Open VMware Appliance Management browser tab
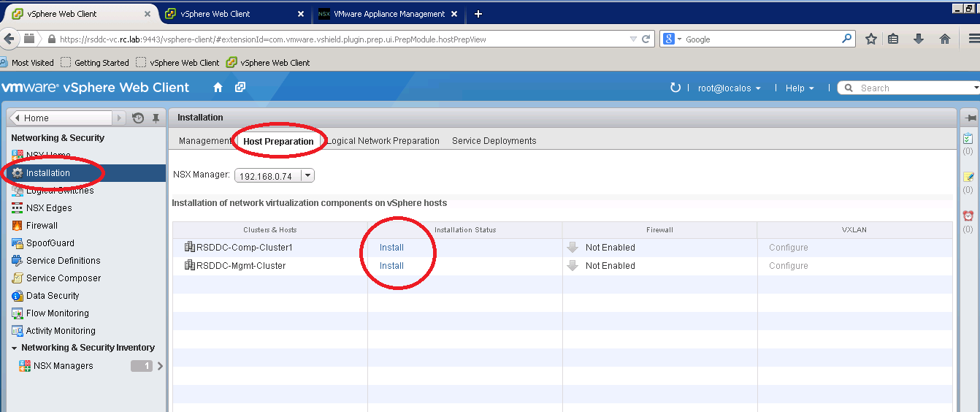Screen dimensions: 980x412 [388, 14]
